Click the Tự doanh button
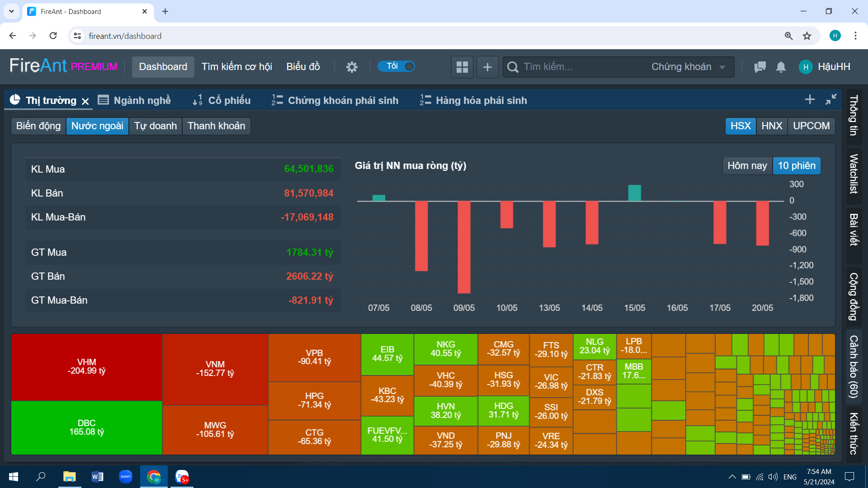 (155, 126)
